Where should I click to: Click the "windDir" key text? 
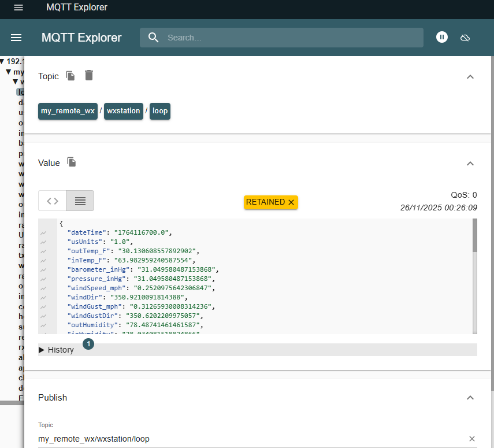(85, 297)
